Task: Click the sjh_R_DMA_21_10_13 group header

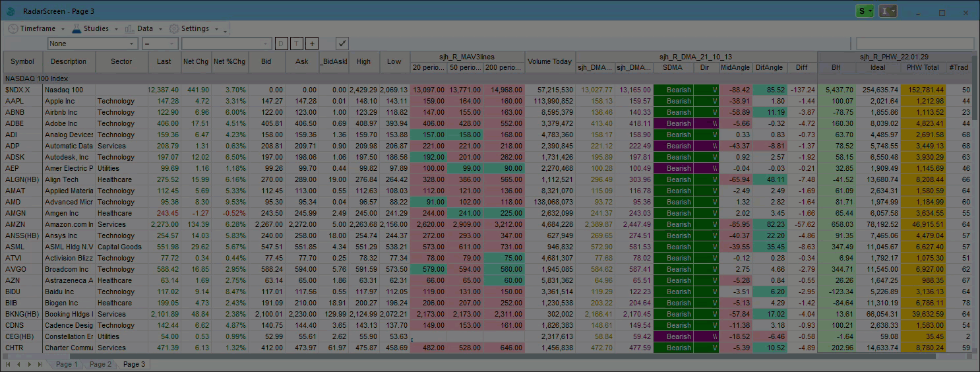Action: (696, 57)
